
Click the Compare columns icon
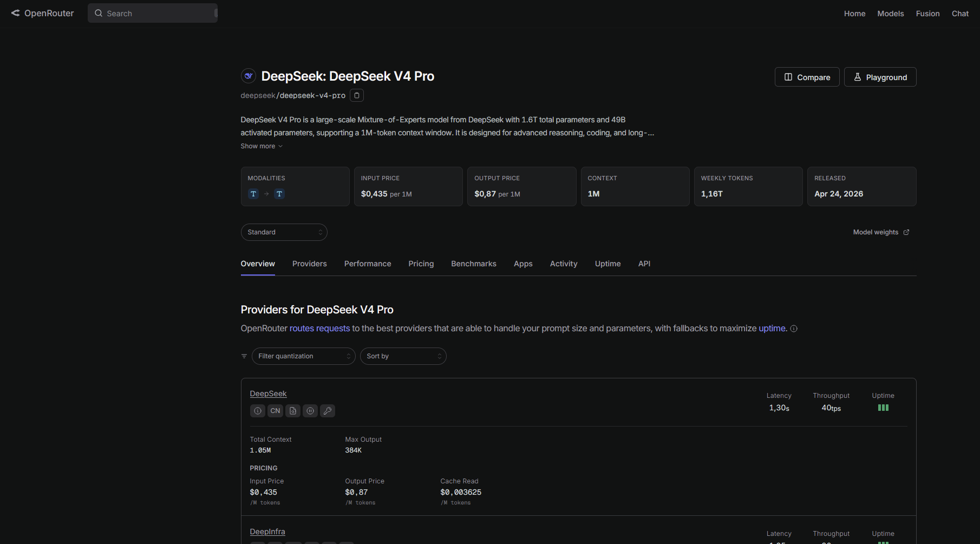pyautogui.click(x=788, y=77)
